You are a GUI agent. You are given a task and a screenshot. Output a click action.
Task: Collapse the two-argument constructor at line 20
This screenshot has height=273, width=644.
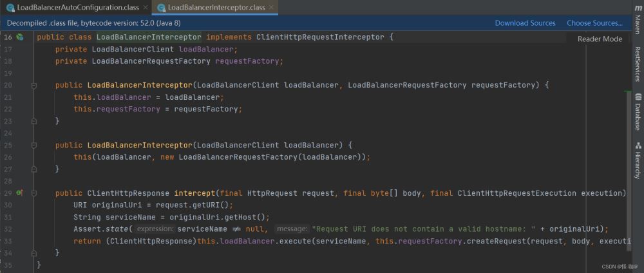[x=34, y=85]
